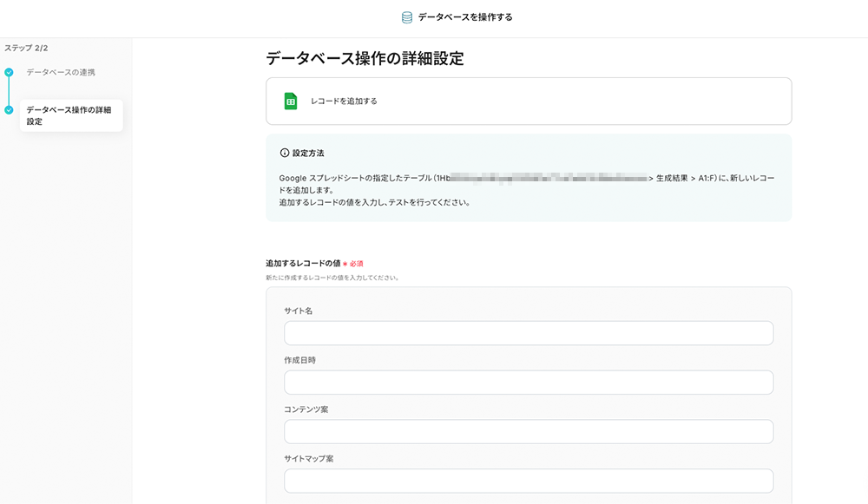Click the データベース操作の詳細設定 page heading
The height and width of the screenshot is (504, 868).
365,59
